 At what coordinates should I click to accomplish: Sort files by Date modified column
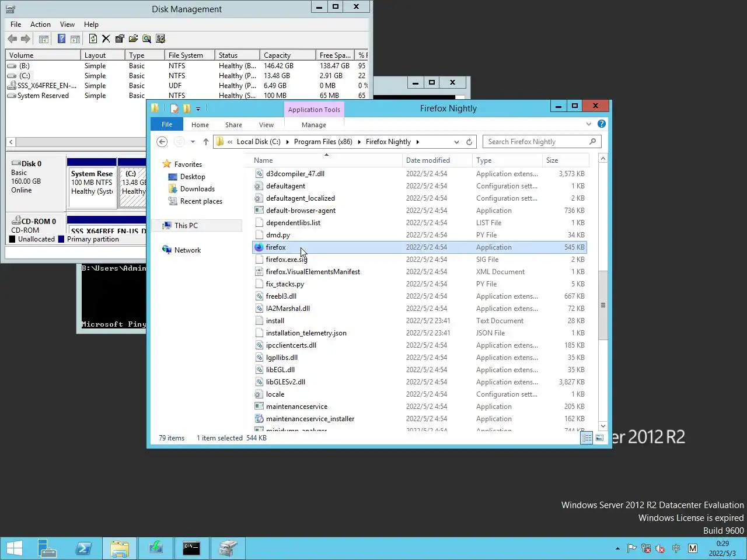click(x=437, y=160)
